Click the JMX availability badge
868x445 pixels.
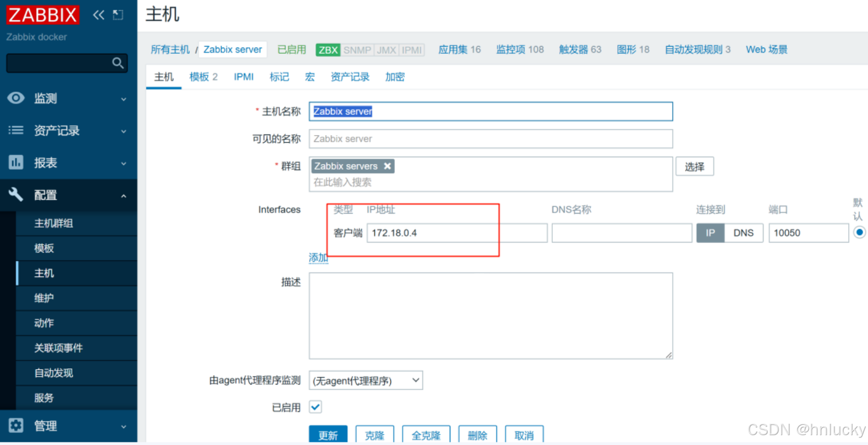(386, 50)
